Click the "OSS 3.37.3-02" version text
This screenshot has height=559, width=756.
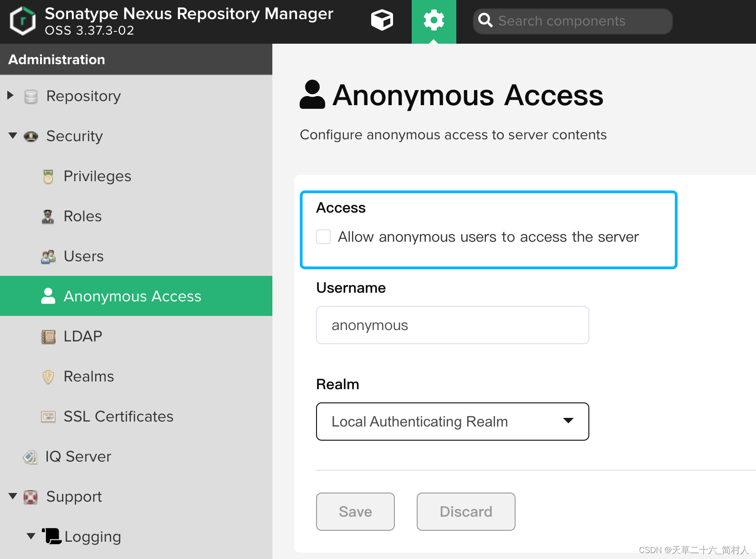[89, 30]
